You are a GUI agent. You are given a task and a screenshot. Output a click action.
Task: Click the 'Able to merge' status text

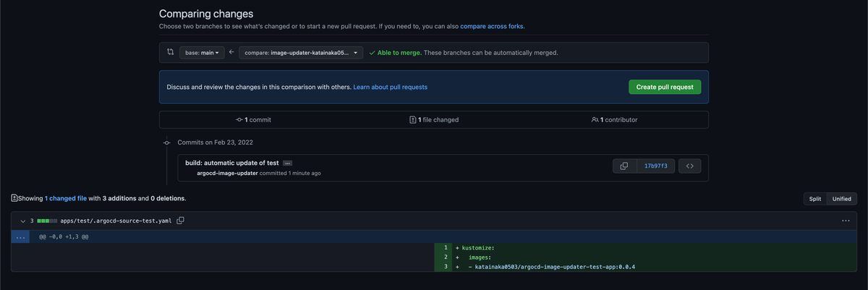(x=399, y=53)
